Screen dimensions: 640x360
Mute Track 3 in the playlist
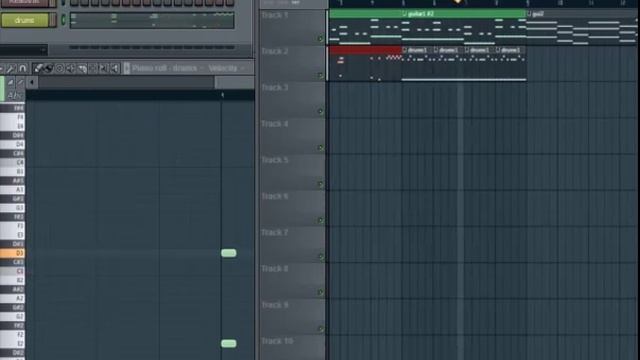(x=320, y=111)
